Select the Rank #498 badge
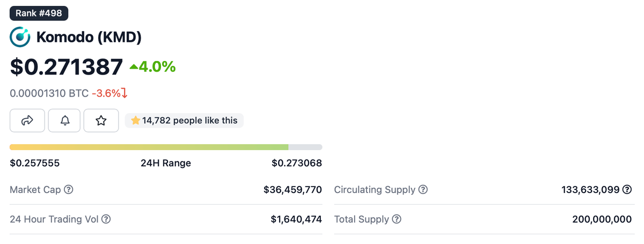Image resolution: width=644 pixels, height=244 pixels. (39, 13)
